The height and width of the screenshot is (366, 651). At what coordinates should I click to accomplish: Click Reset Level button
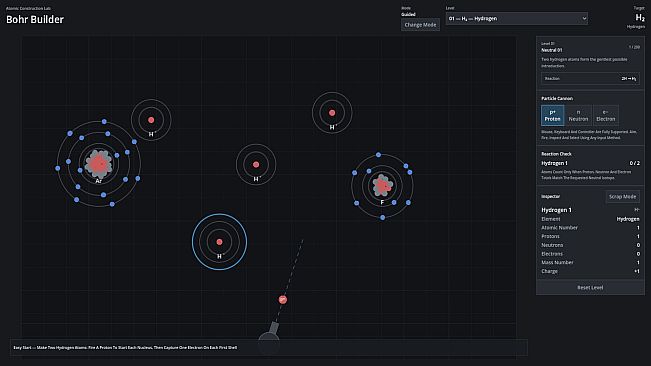click(590, 288)
